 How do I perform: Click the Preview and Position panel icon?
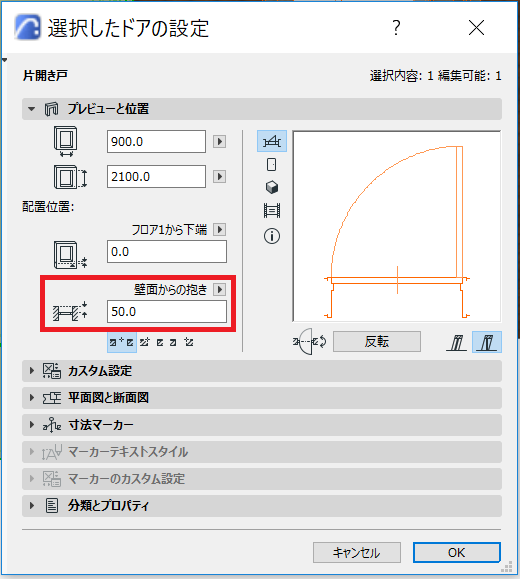tap(51, 109)
